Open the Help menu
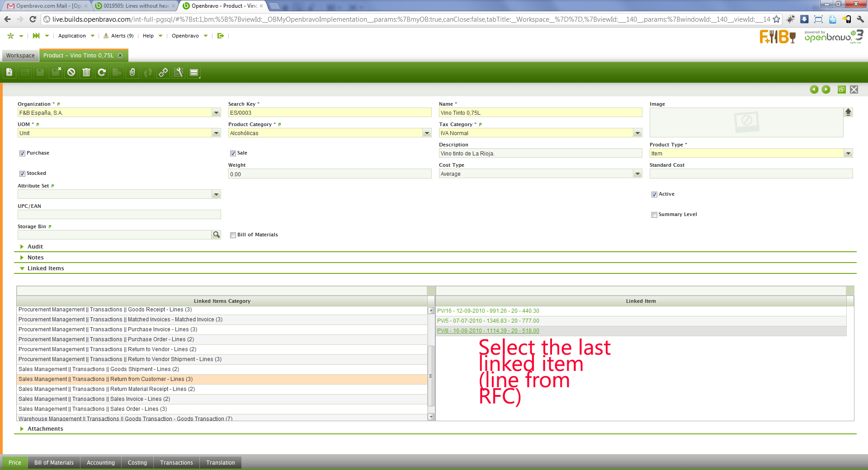Screen dimensions: 868x470 [x=152, y=36]
